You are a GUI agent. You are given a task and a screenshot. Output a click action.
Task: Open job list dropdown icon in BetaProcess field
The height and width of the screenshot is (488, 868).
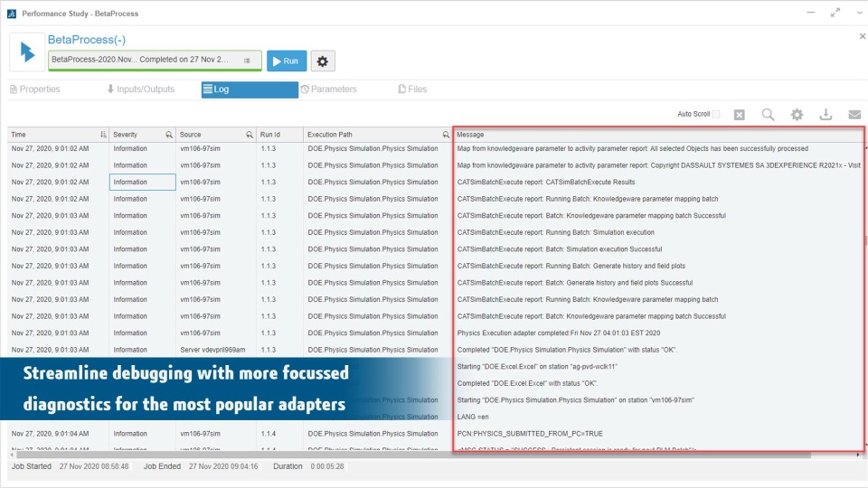point(247,61)
